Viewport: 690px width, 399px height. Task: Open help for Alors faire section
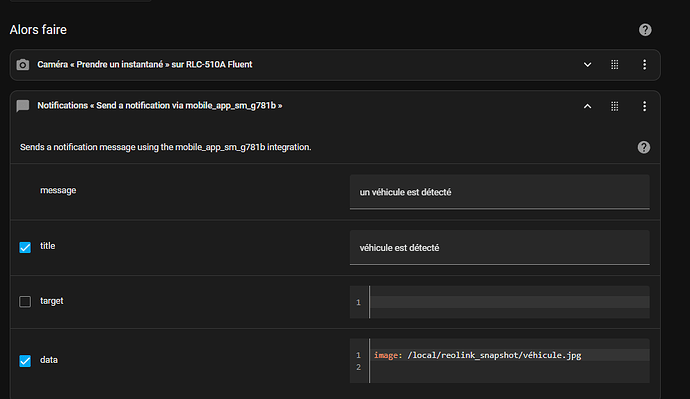(x=645, y=30)
